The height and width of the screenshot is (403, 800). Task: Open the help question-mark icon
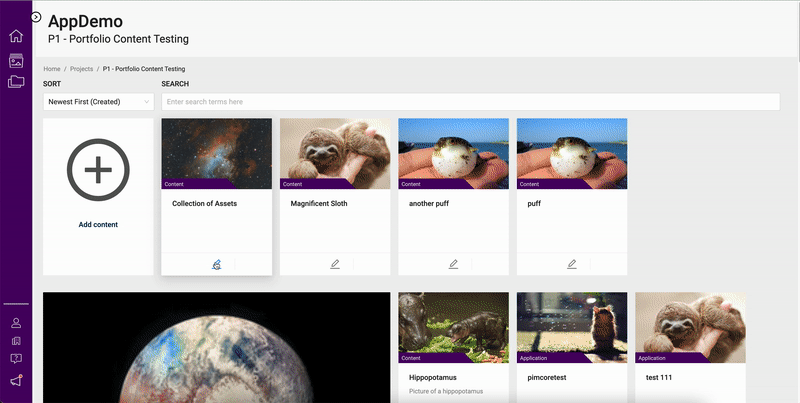[16, 359]
